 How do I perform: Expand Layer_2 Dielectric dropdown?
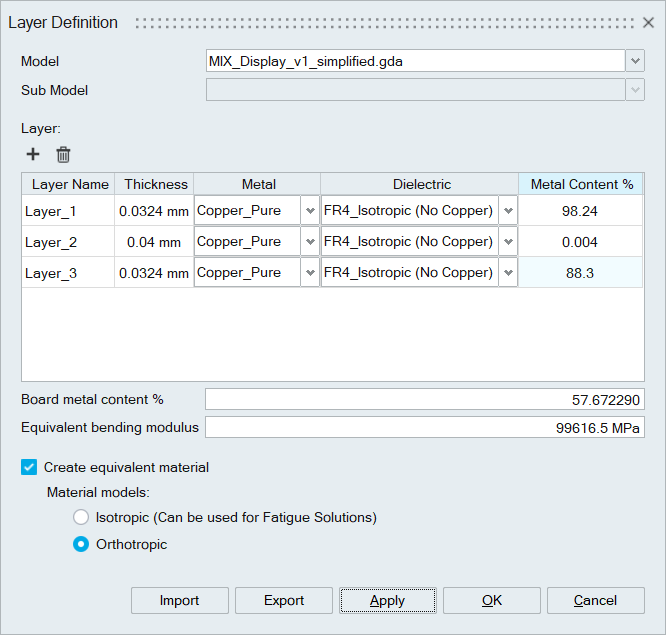(x=508, y=242)
